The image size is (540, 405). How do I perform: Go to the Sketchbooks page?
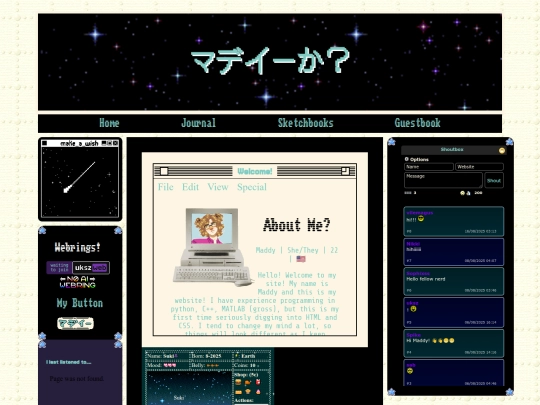tap(305, 123)
